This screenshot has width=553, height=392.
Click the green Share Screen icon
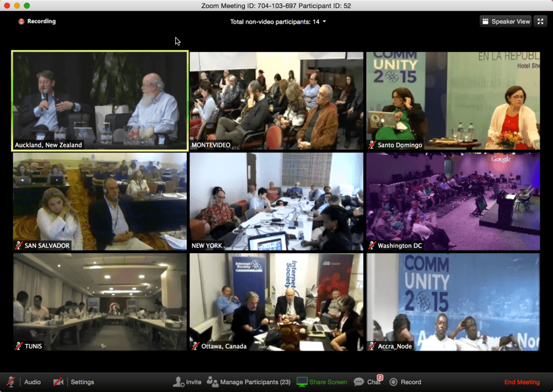[x=302, y=381]
